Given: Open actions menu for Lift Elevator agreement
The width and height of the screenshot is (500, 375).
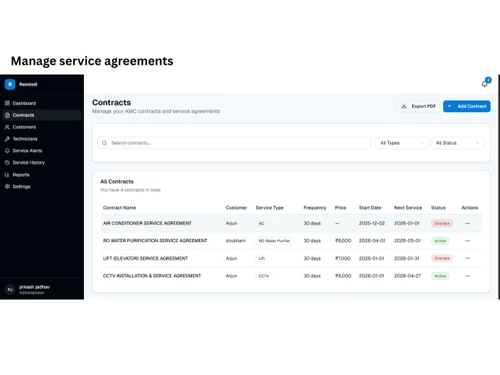Looking at the screenshot, I should (467, 258).
